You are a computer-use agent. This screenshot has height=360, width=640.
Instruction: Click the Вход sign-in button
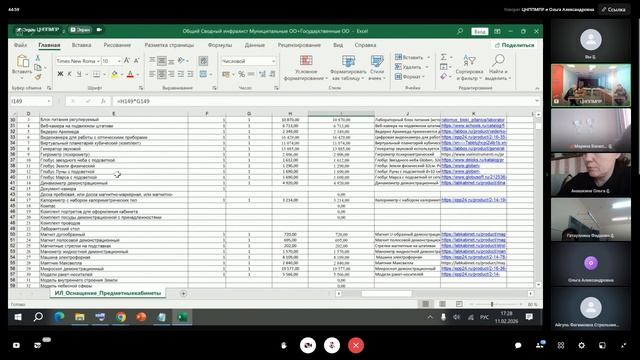coord(480,31)
